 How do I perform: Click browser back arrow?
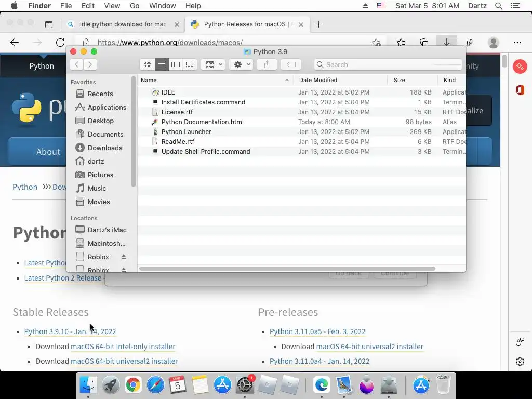click(x=15, y=43)
